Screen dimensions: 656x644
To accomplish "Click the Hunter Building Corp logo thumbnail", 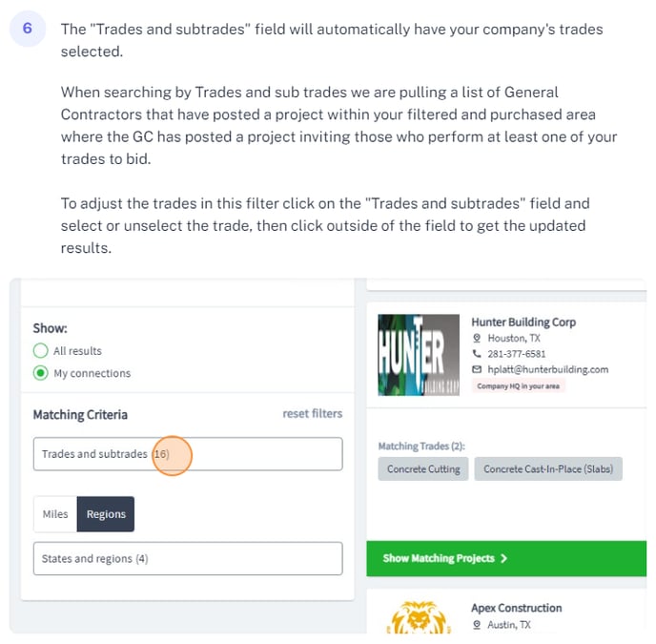I will pos(419,355).
